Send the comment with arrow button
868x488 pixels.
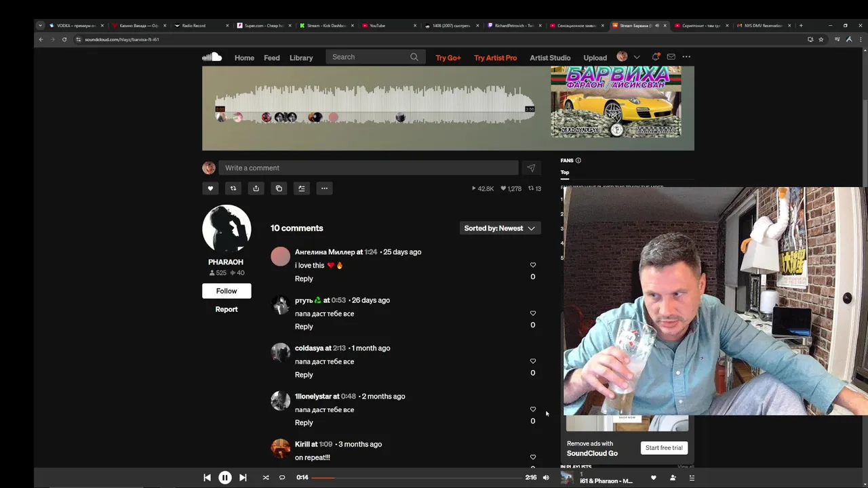(531, 168)
